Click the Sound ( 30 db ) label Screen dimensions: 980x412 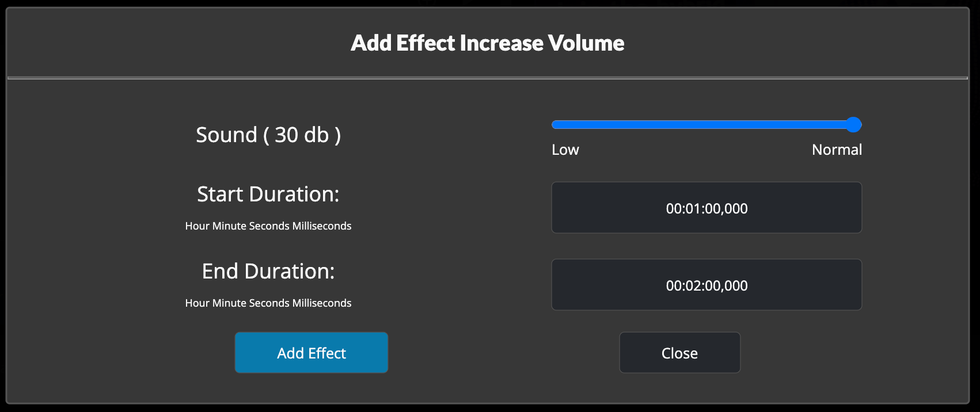(x=268, y=135)
